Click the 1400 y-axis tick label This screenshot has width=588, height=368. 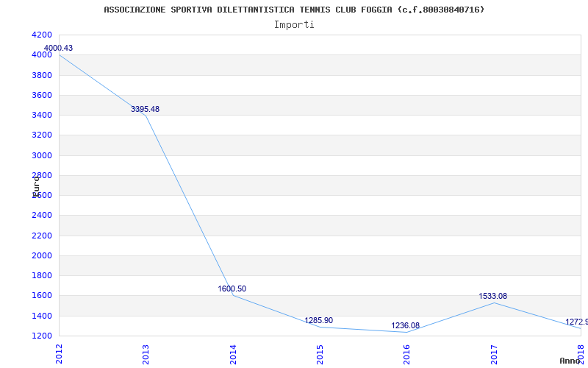tap(42, 316)
